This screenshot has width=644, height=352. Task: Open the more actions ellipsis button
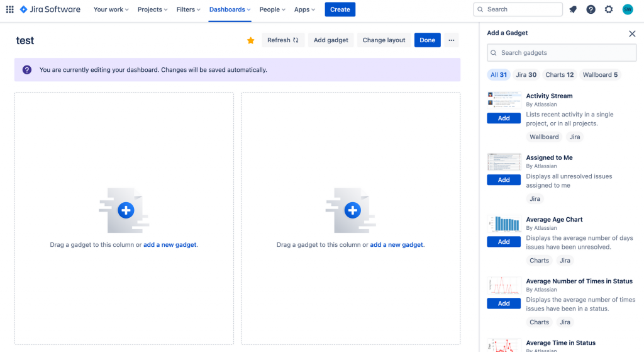point(452,40)
